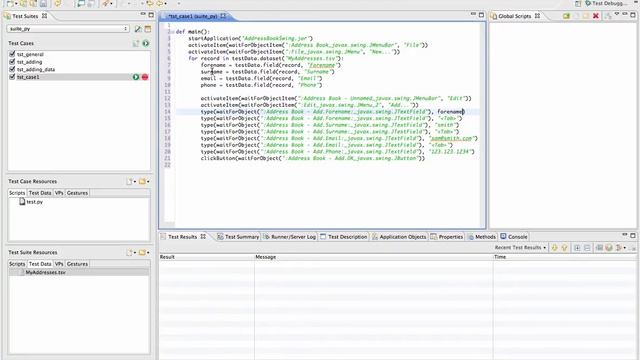640x360 pixels.
Task: Open the Runner/Server Log tab
Action: click(289, 237)
